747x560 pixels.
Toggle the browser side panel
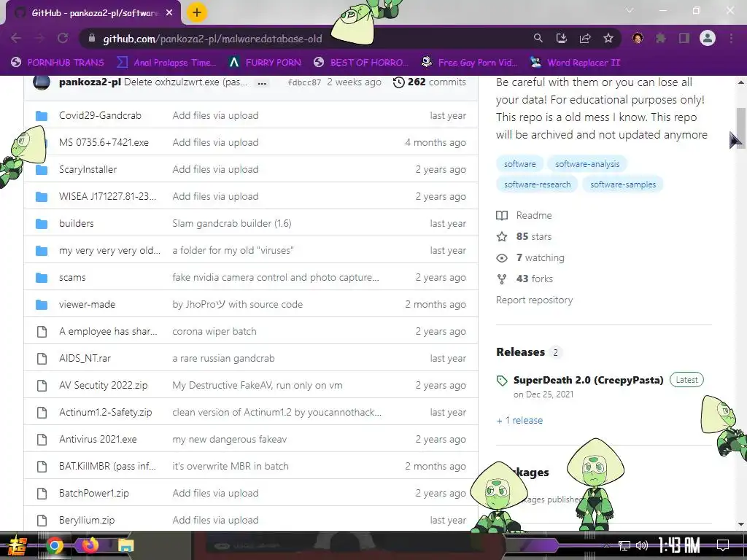pyautogui.click(x=684, y=38)
